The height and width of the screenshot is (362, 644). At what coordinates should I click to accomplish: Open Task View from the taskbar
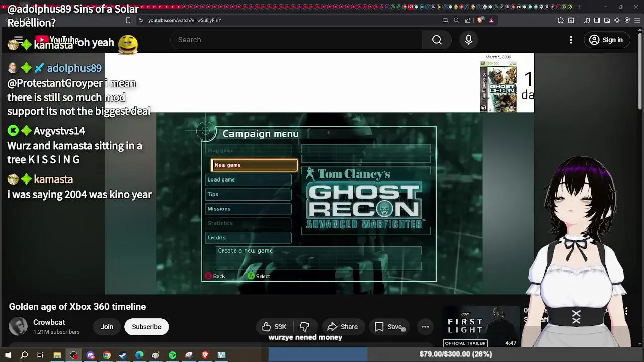coord(40,355)
